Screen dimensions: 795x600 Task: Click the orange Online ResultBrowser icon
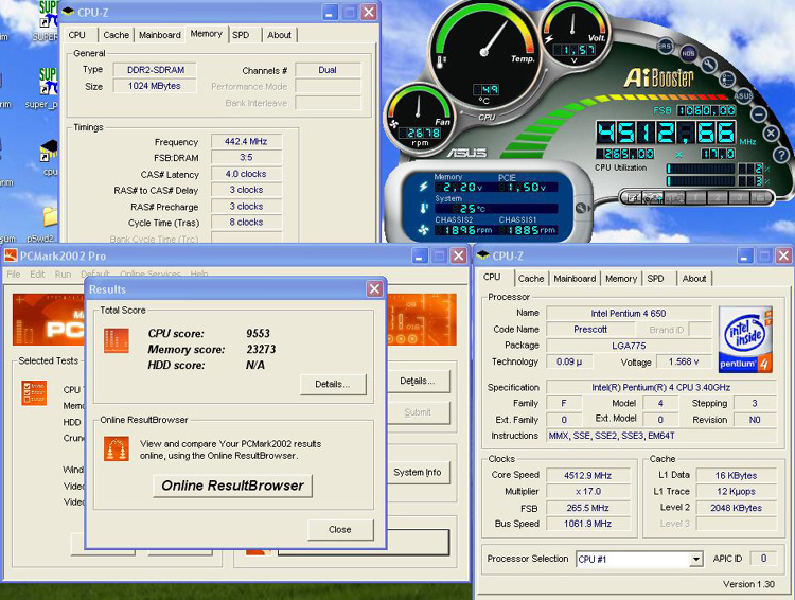tap(116, 449)
